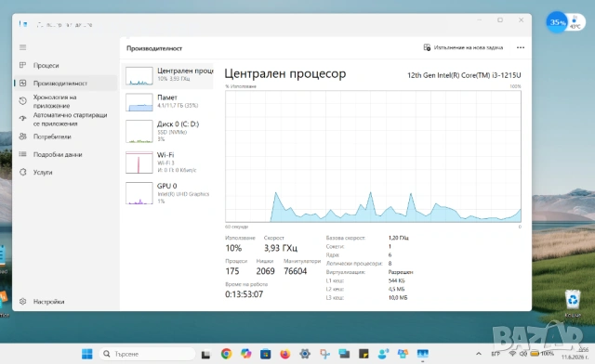Select Производителност in the sidebar
This screenshot has width=595, height=364.
tap(65, 83)
